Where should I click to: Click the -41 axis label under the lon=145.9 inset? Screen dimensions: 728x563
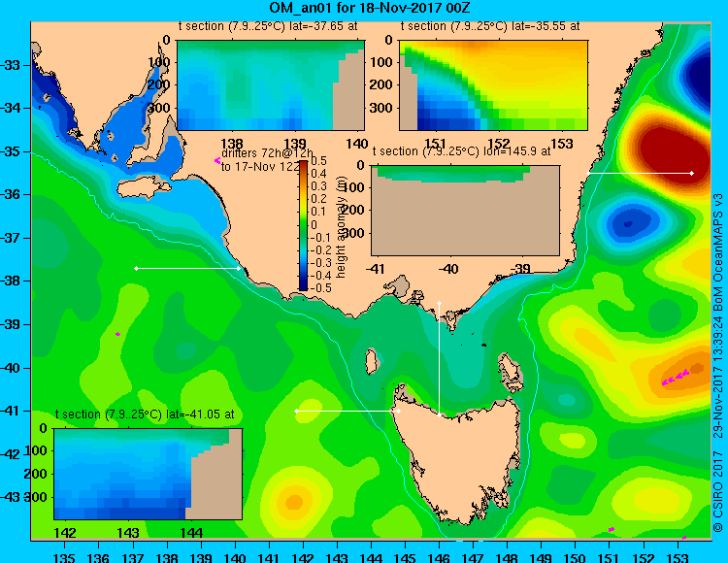[x=375, y=269]
